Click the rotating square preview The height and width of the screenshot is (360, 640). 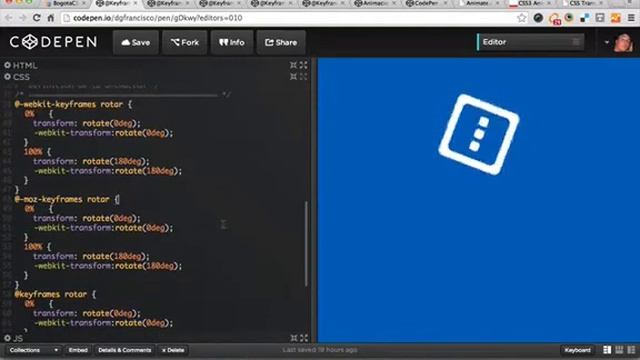pyautogui.click(x=478, y=134)
